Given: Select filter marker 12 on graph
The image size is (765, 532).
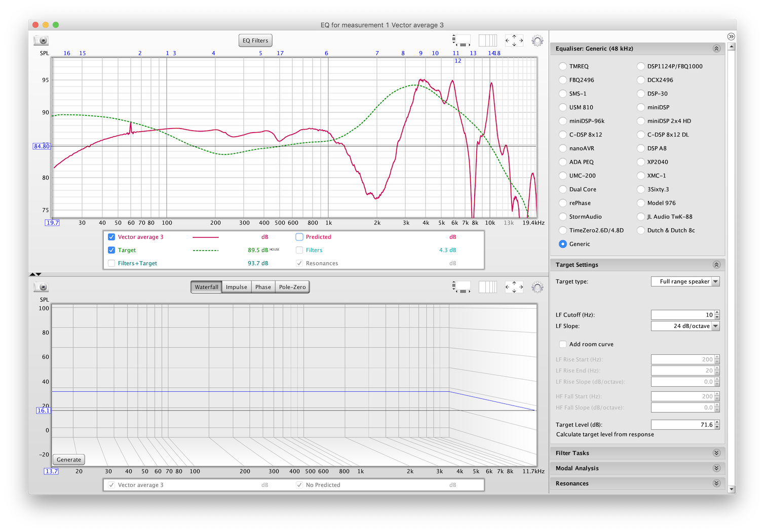Looking at the screenshot, I should click(458, 61).
